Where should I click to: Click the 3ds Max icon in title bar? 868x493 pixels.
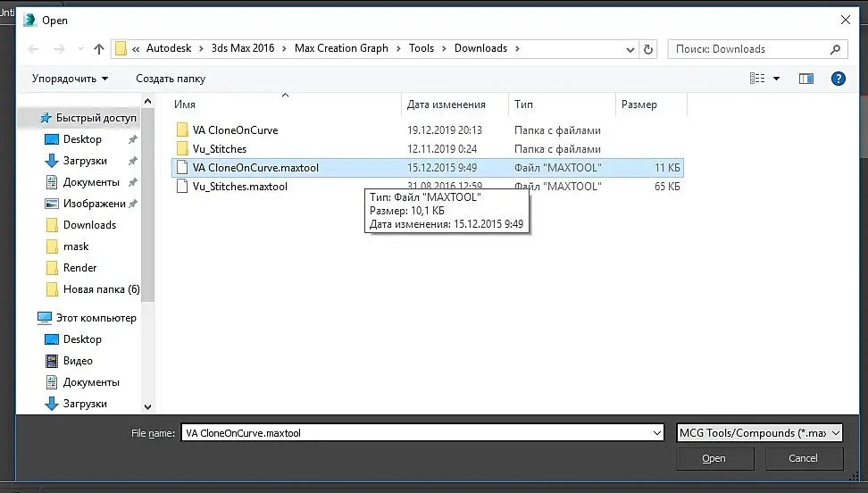tap(29, 20)
